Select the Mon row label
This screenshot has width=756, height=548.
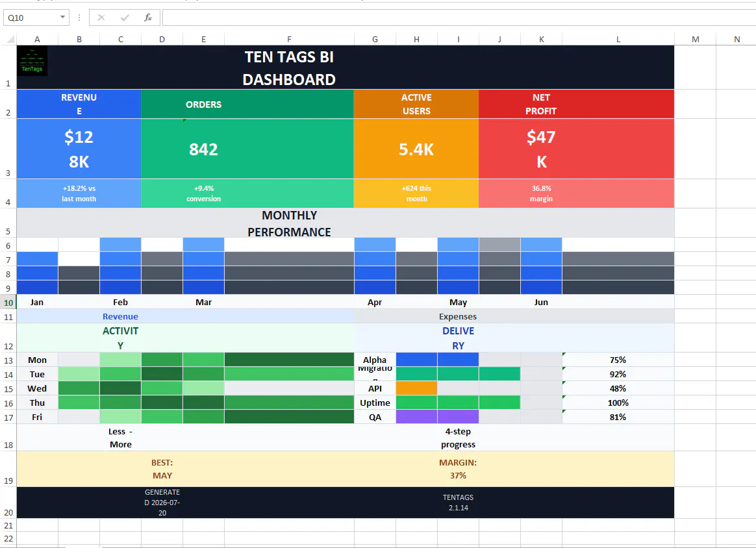[x=37, y=360]
